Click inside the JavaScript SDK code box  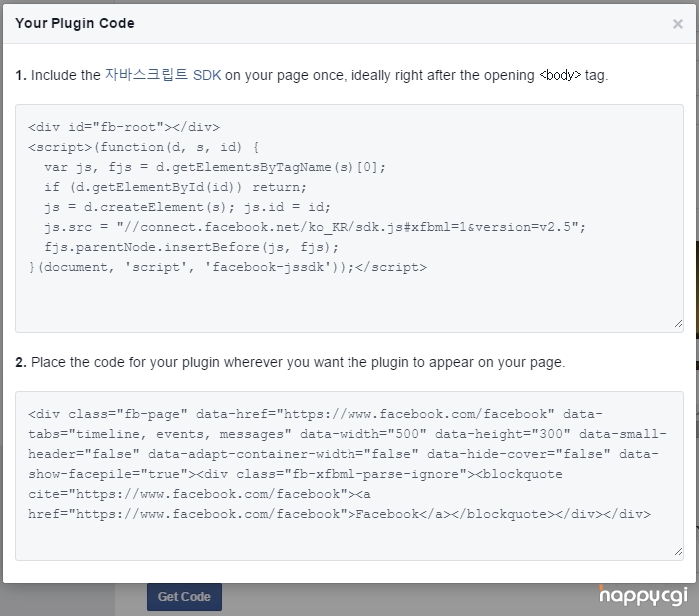point(349,219)
